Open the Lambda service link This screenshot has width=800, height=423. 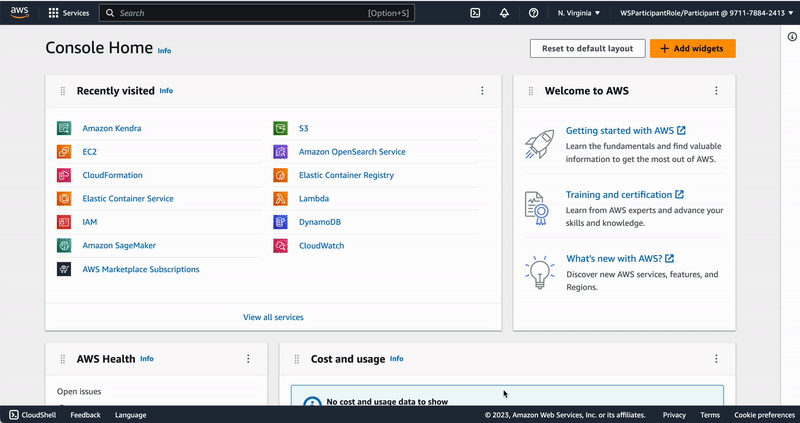click(x=314, y=198)
